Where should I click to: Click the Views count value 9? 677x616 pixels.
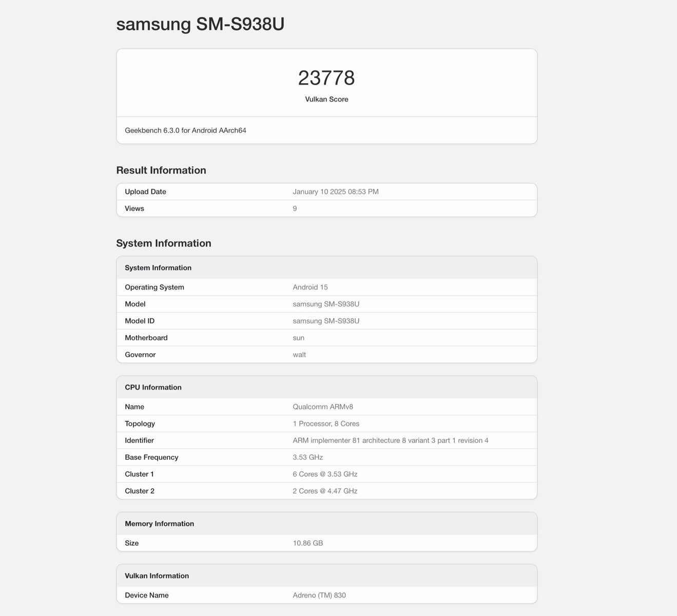pyautogui.click(x=295, y=208)
